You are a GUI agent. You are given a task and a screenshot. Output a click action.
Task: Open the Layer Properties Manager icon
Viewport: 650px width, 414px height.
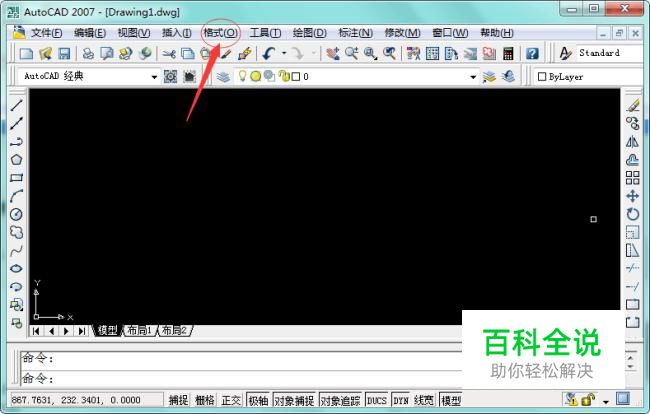pyautogui.click(x=223, y=77)
